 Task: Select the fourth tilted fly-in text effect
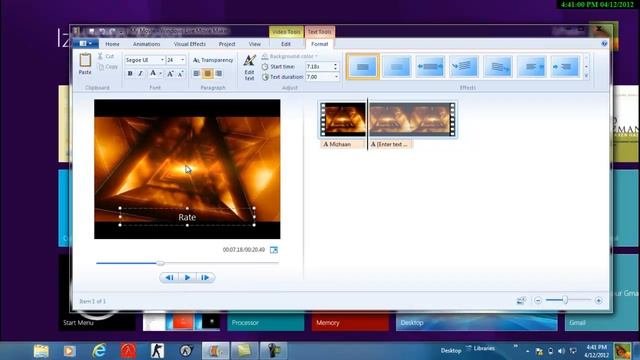tap(464, 67)
